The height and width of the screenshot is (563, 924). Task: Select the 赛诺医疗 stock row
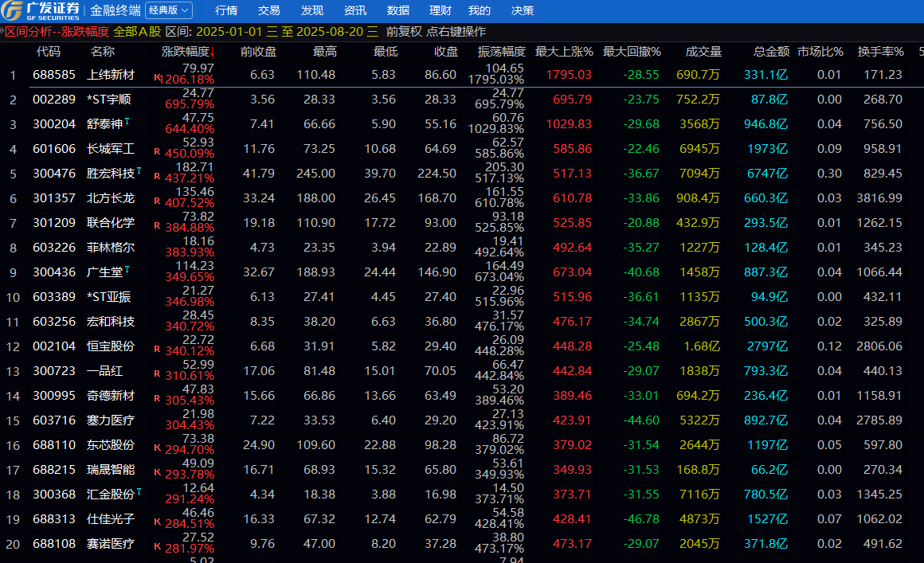[x=462, y=544]
